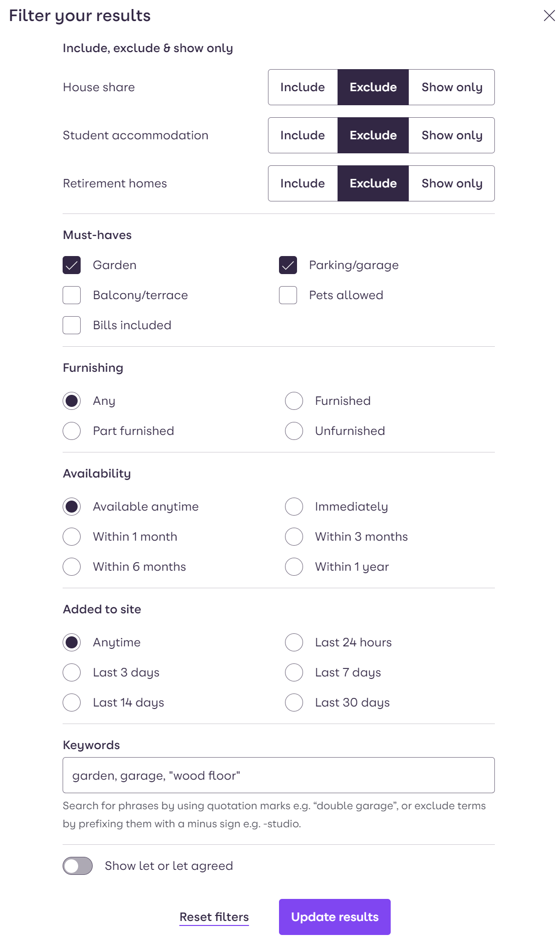
Task: Select Last 7 days added to site
Action: click(x=294, y=672)
